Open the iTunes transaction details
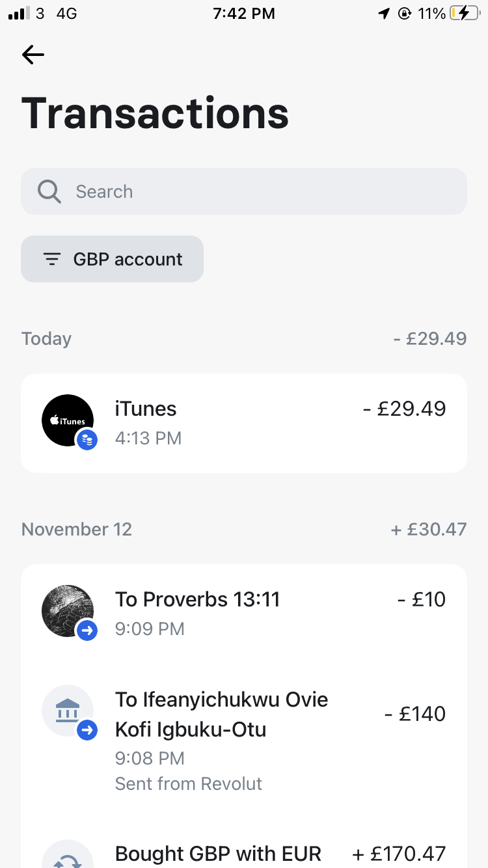 244,423
